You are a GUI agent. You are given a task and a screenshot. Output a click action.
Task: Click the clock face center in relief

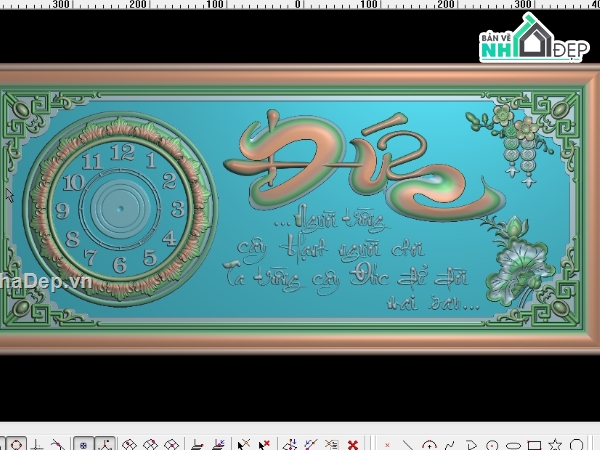(120, 209)
